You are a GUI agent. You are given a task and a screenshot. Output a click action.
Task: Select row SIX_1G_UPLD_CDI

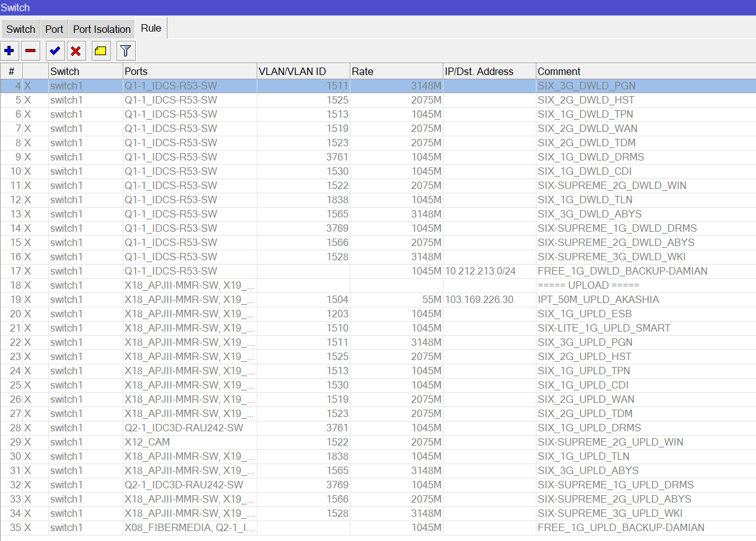[378, 385]
